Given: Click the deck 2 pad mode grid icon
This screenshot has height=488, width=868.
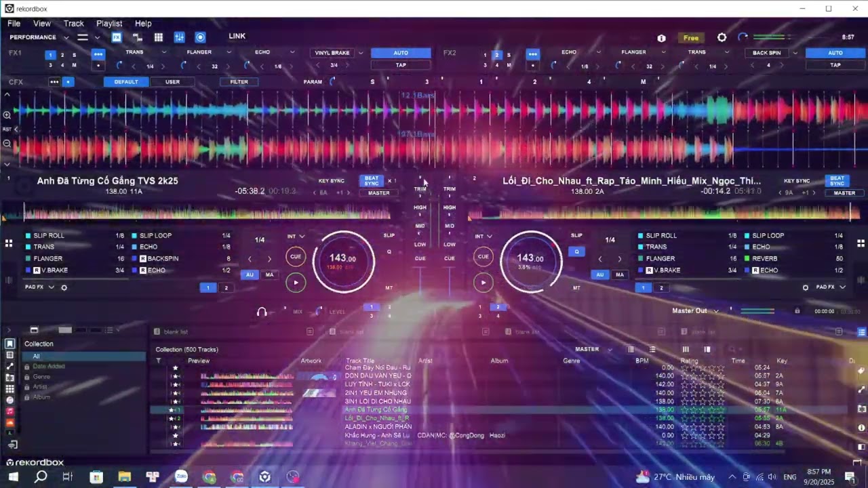Looking at the screenshot, I should coord(861,243).
